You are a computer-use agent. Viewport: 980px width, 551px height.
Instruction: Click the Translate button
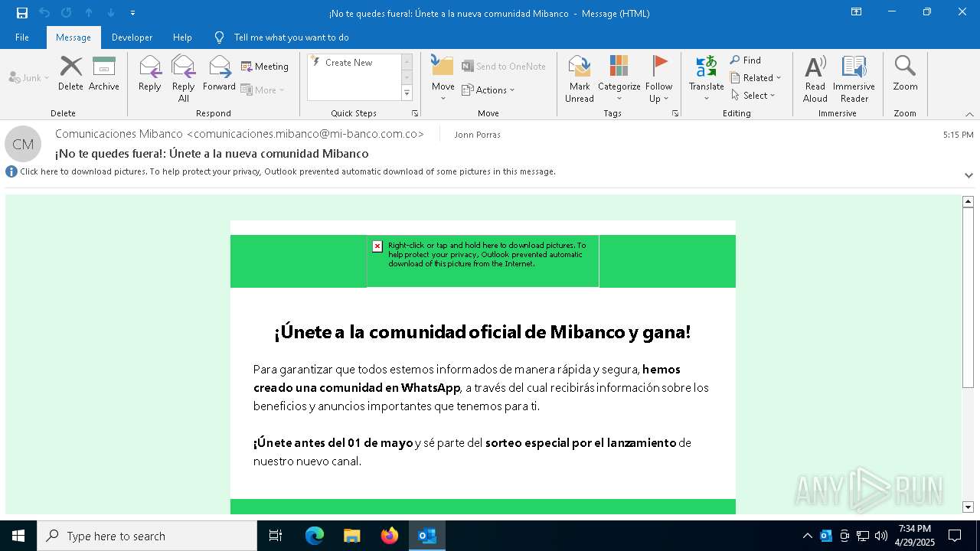point(706,79)
